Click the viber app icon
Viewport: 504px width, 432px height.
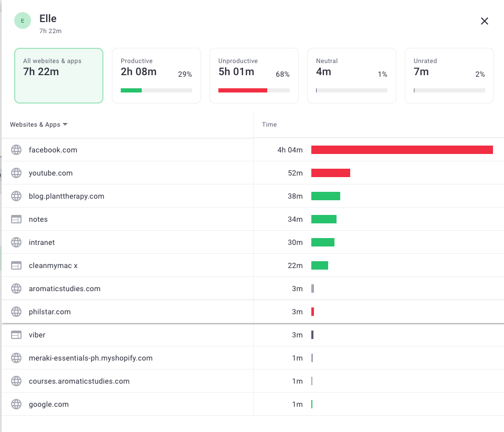(x=16, y=335)
